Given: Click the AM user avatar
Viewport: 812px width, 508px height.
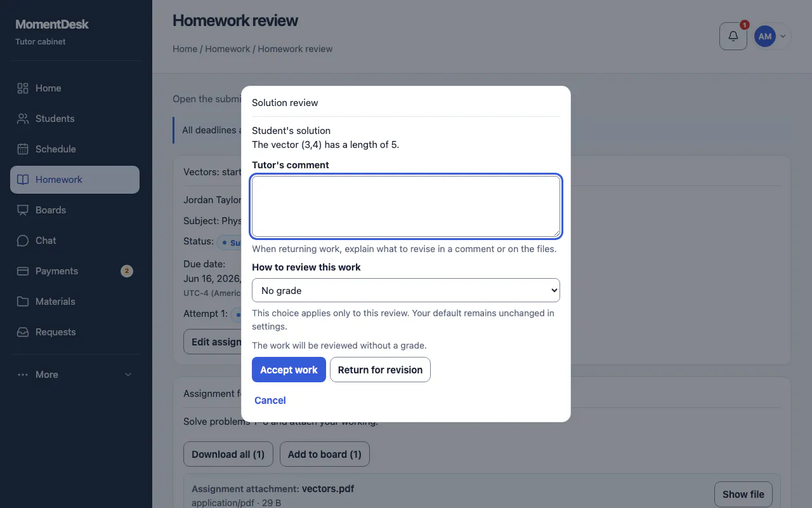Looking at the screenshot, I should (765, 36).
